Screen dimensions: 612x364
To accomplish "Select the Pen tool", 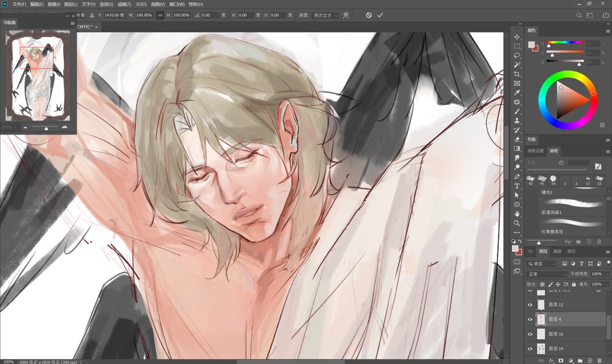I will click(517, 176).
